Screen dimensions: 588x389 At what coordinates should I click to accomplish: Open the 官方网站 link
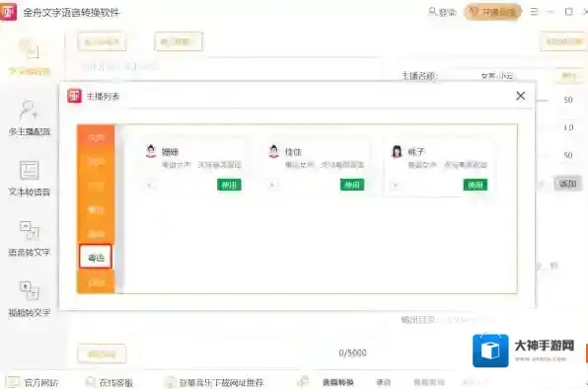click(41, 383)
